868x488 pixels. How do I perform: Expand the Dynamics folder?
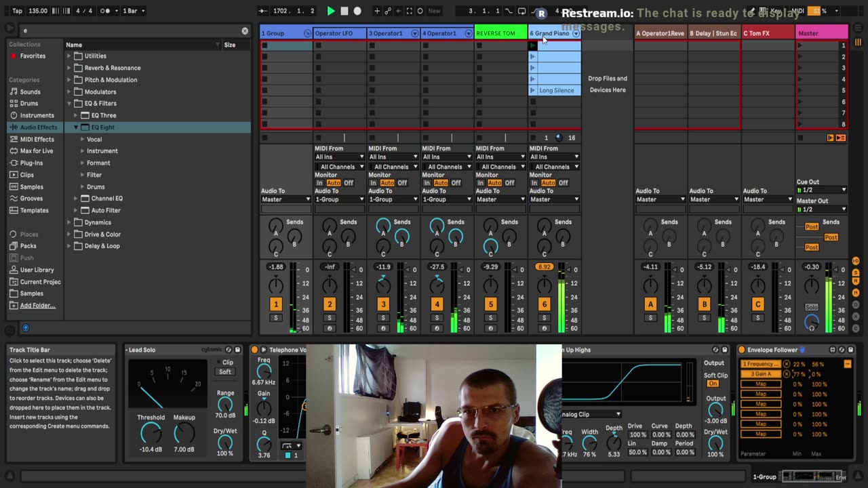tap(68, 222)
